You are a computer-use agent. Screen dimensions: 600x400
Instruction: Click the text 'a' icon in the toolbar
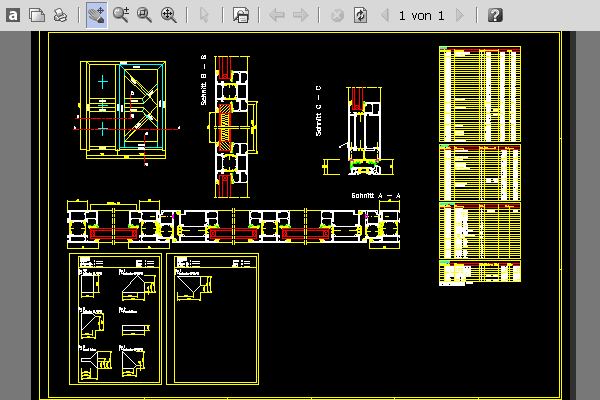pos(13,15)
